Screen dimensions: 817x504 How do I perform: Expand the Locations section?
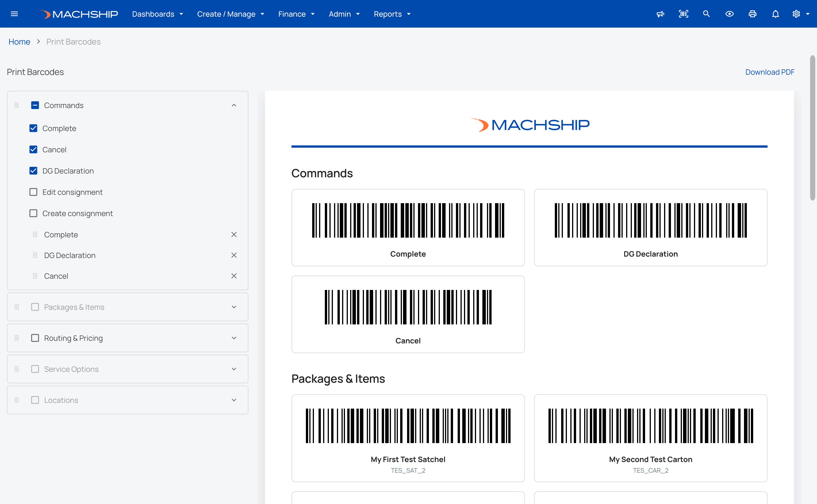234,400
